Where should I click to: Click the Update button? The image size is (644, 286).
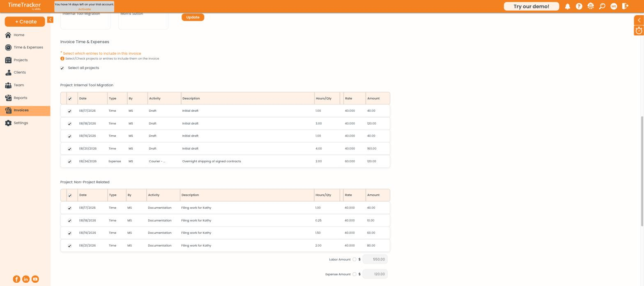pos(193,17)
